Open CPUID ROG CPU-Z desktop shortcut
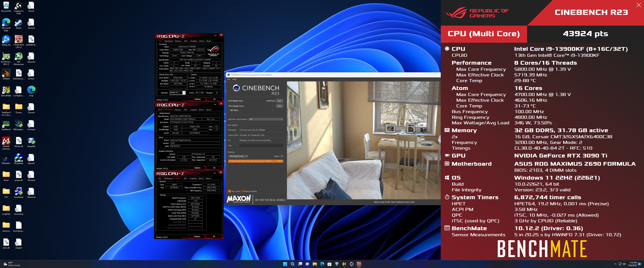Viewport: 644px width, 268px height. tap(18, 42)
